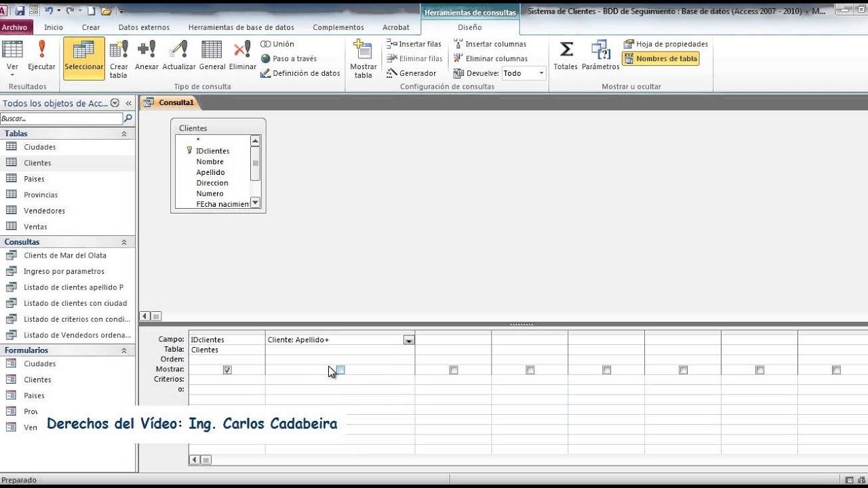Toggle Totales sigma button
Image resolution: width=868 pixels, height=488 pixels.
pyautogui.click(x=566, y=56)
